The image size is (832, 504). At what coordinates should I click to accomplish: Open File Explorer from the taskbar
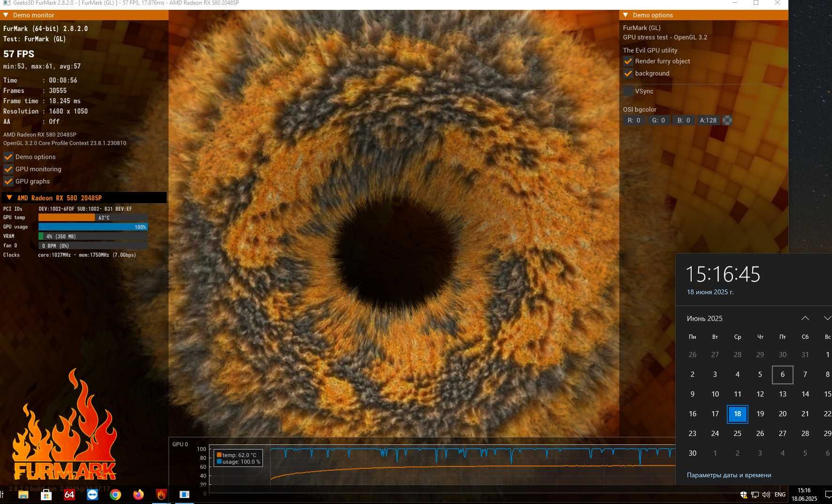(23, 495)
